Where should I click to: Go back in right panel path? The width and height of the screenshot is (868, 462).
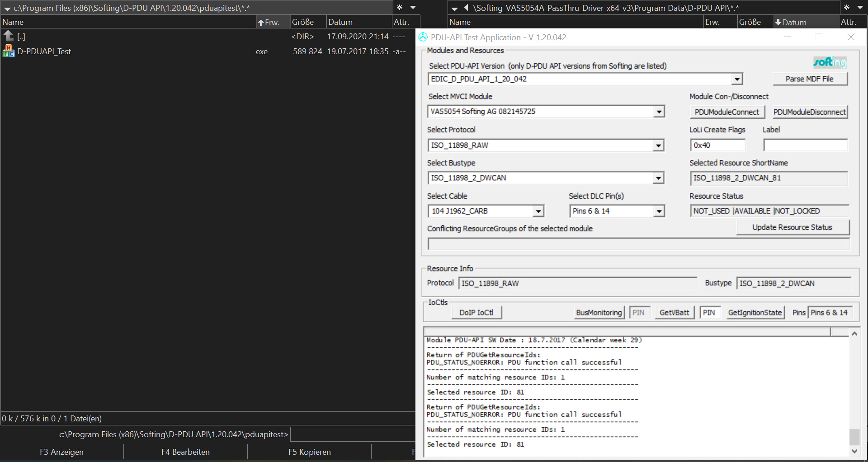coord(466,8)
